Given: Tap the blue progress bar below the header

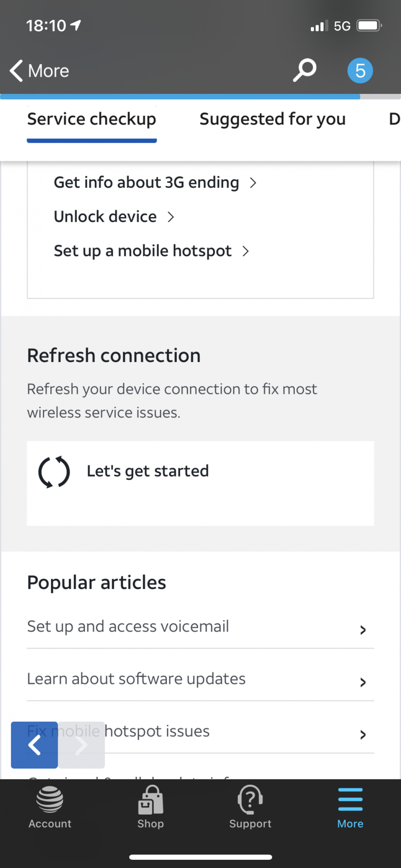Looking at the screenshot, I should (x=180, y=97).
